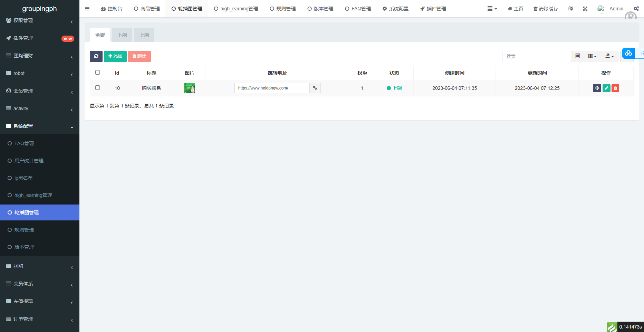Click the red trash delete icon in 操作 column

coord(615,88)
